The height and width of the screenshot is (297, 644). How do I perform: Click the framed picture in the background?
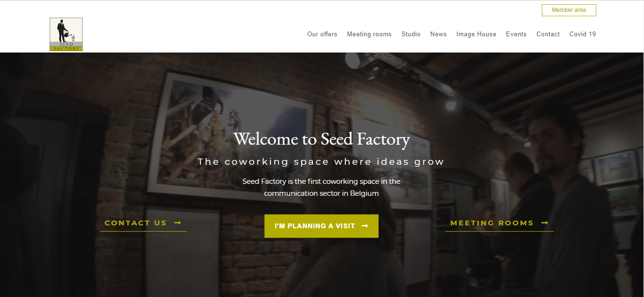232,135
